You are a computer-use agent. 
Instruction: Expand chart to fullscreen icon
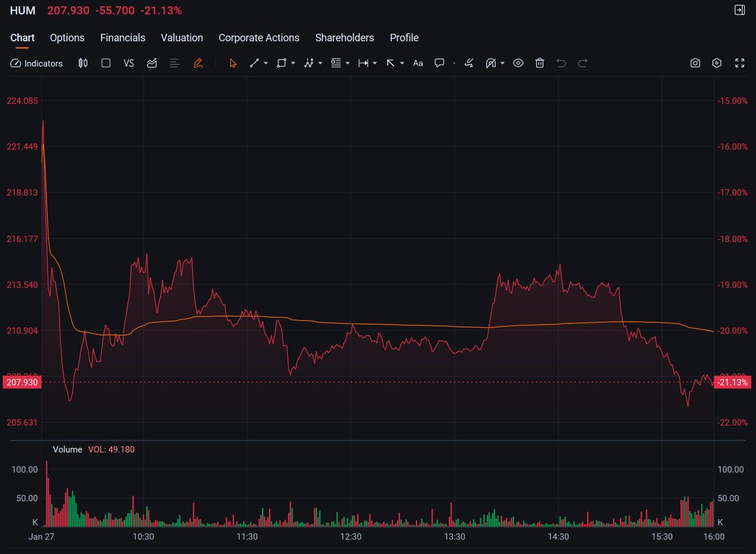tap(740, 63)
